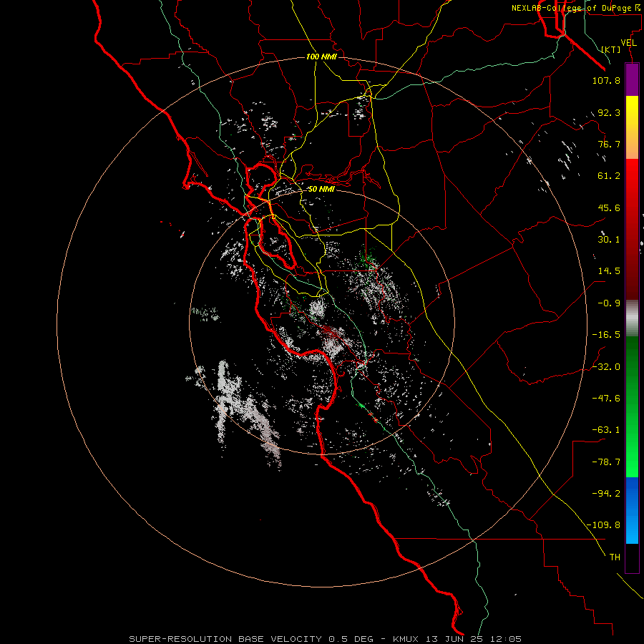Click the 45.6 scale value
Screen dimensions: 644x644
pos(609,208)
